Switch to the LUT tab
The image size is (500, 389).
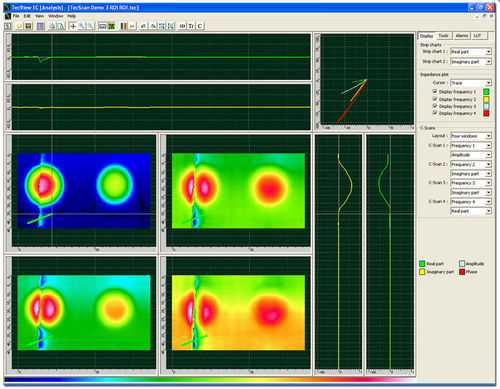(478, 36)
